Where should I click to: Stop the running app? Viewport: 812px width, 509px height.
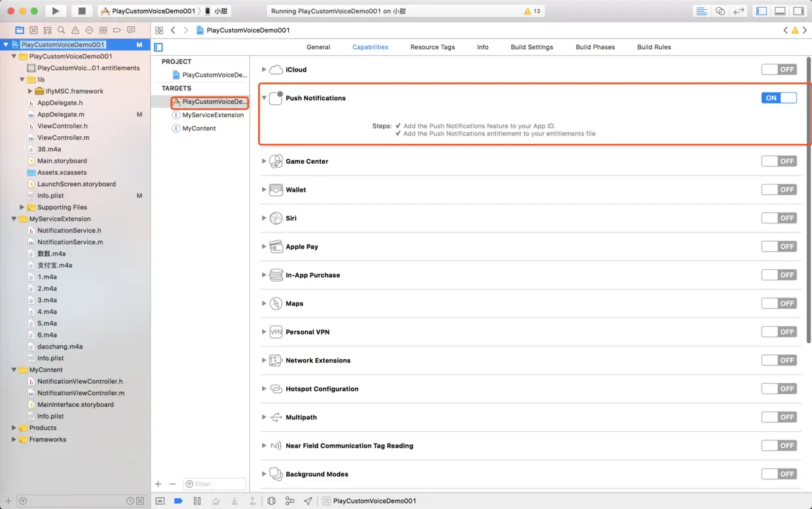(82, 11)
